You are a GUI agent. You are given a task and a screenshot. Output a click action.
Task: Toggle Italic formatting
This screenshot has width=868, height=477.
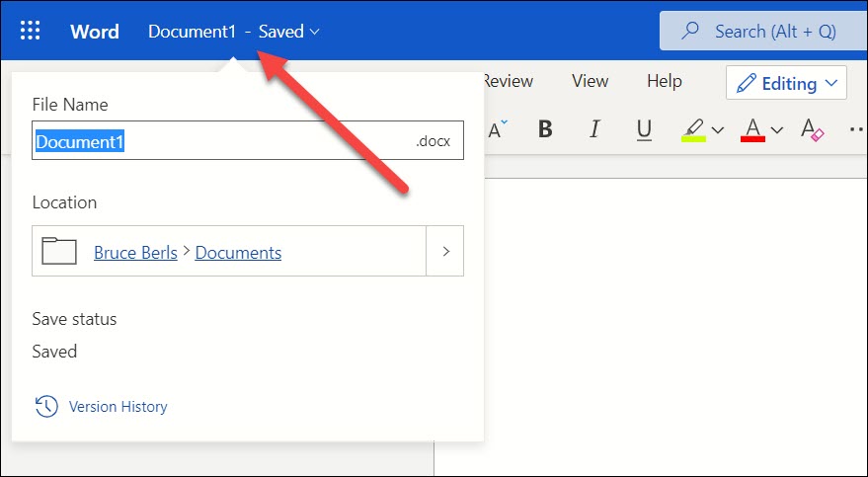(x=594, y=129)
